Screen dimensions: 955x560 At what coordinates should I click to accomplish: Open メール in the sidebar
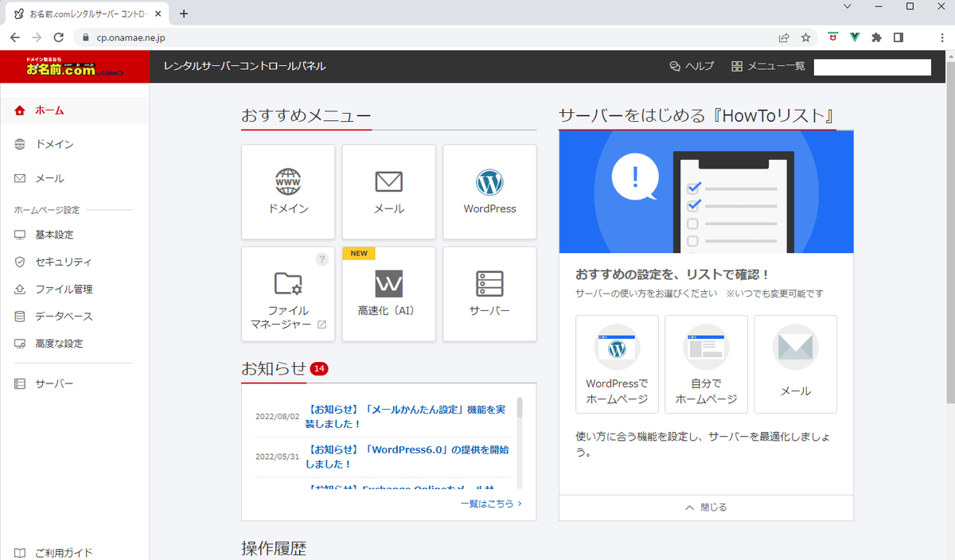pos(74,178)
